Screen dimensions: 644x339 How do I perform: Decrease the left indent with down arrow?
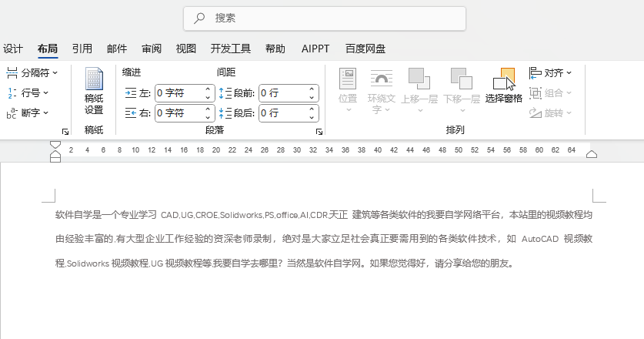coord(208,98)
